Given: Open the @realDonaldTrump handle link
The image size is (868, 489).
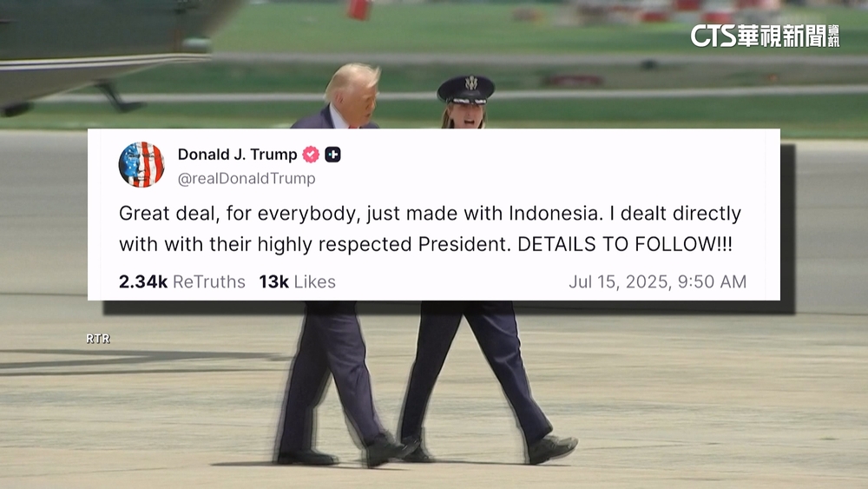Looking at the screenshot, I should pyautogui.click(x=247, y=178).
